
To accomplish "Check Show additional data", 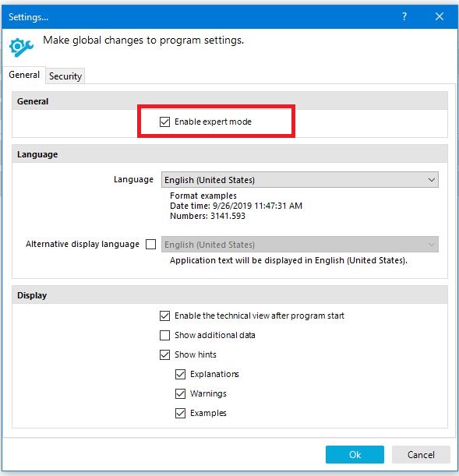I will [164, 335].
